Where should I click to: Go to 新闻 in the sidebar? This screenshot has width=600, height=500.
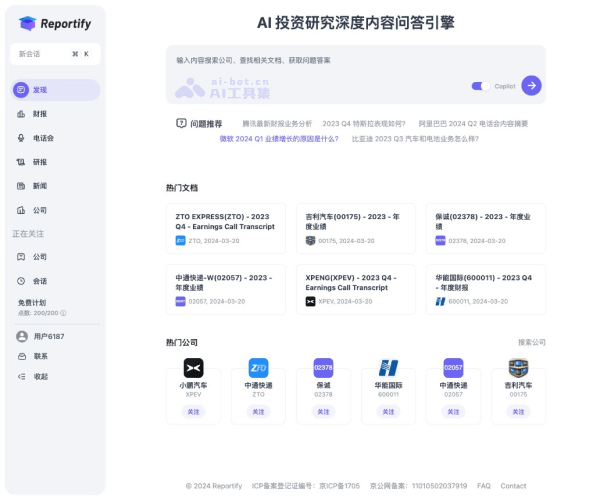(40, 186)
